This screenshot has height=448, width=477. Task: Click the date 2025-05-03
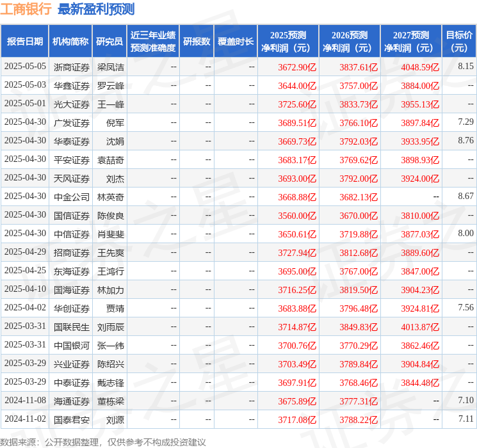click(25, 85)
